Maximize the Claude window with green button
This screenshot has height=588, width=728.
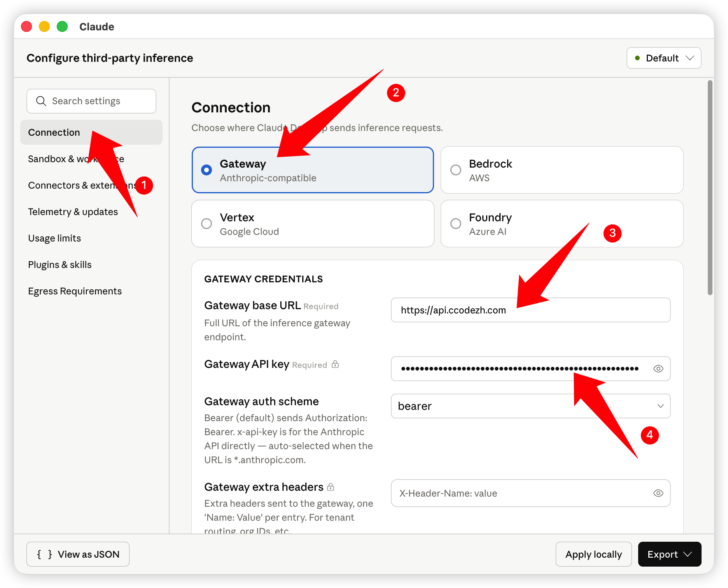point(62,26)
